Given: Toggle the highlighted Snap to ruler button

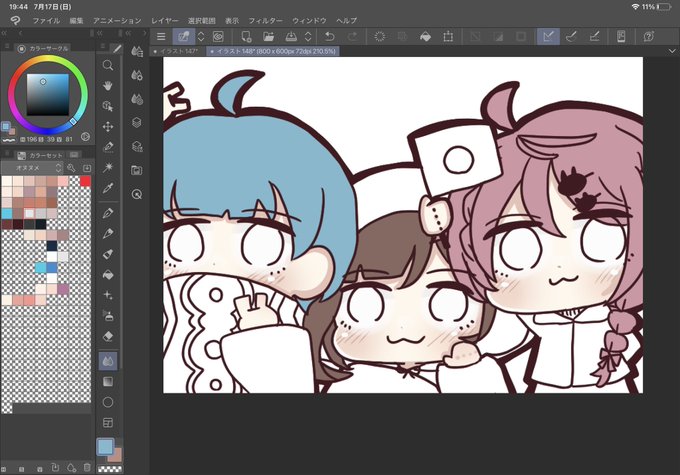Looking at the screenshot, I should point(548,36).
